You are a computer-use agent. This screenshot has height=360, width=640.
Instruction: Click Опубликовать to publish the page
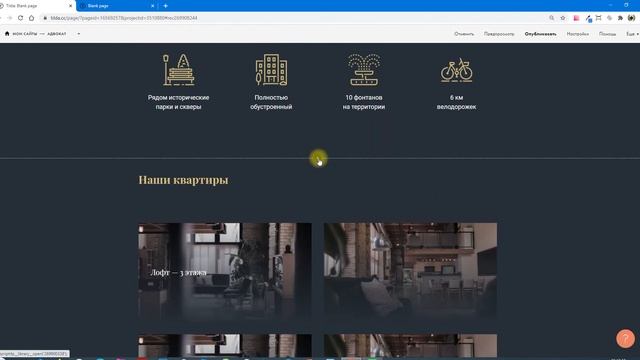pos(540,34)
